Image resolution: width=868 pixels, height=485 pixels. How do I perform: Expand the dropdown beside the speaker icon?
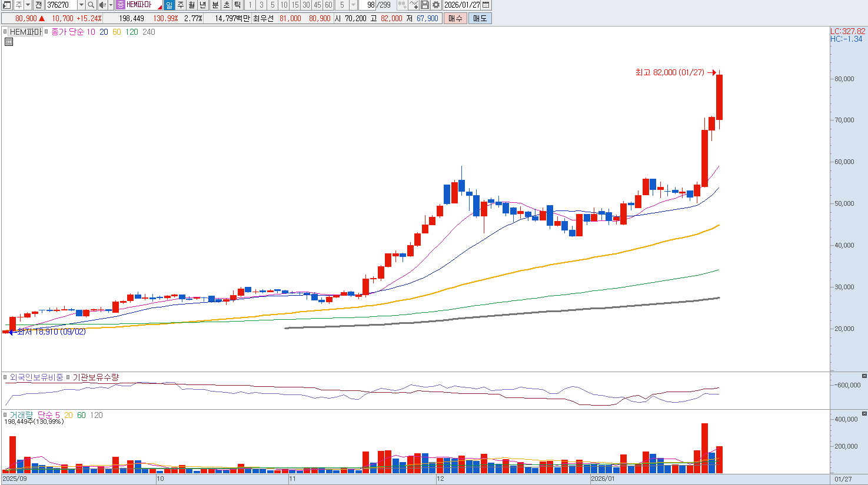111,5
